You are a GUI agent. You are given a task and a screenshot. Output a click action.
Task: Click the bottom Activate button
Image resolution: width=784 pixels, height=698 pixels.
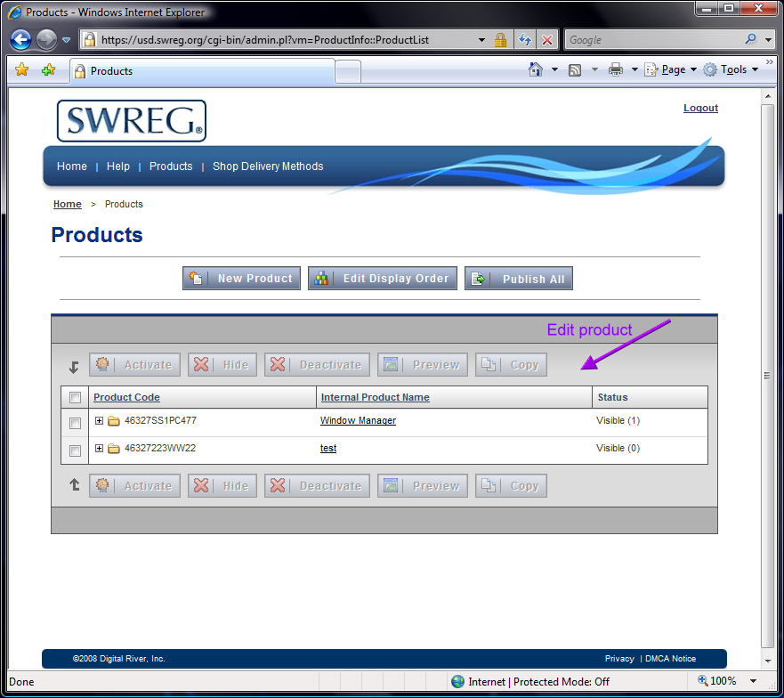pyautogui.click(x=135, y=486)
